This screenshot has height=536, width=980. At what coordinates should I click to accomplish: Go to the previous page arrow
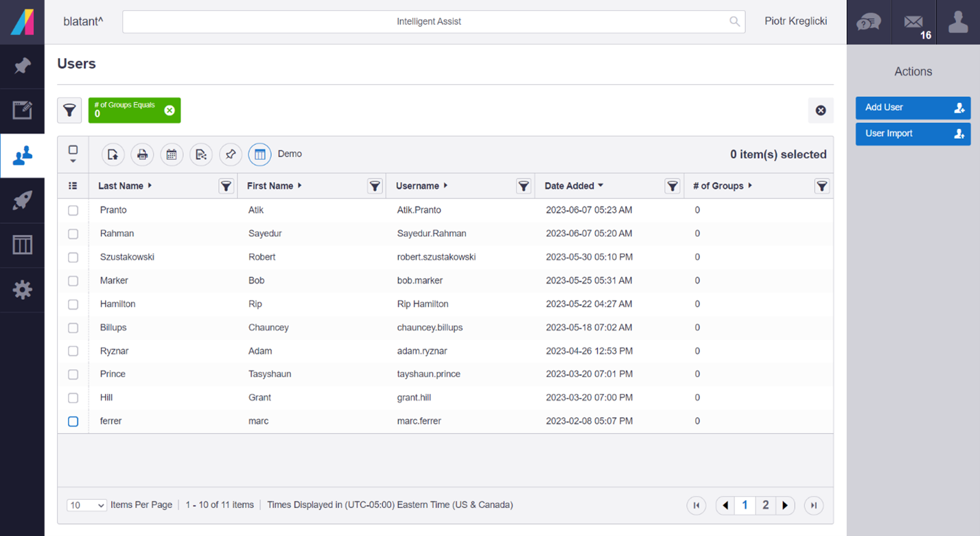coord(724,506)
